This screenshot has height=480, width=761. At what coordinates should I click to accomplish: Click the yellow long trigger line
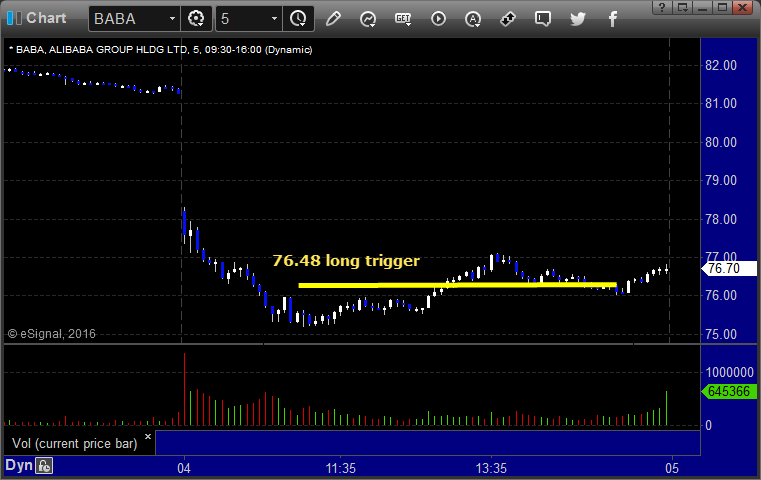click(x=457, y=285)
